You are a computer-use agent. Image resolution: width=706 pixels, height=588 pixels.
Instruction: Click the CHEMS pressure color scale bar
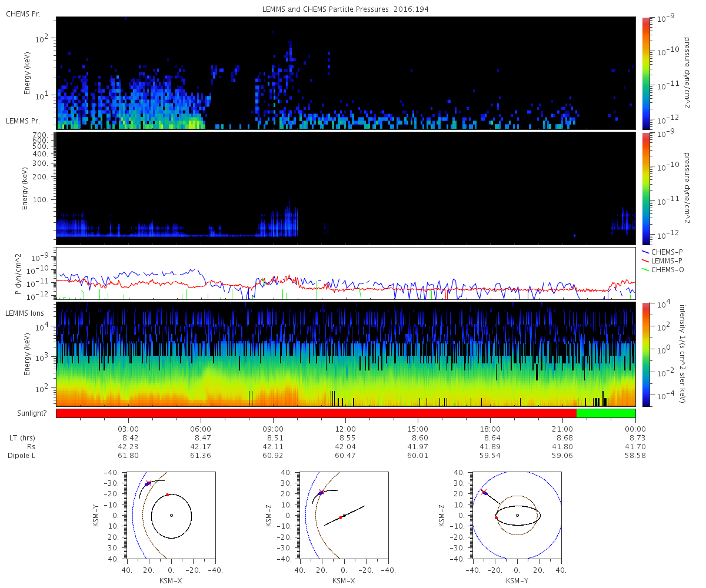[646, 73]
